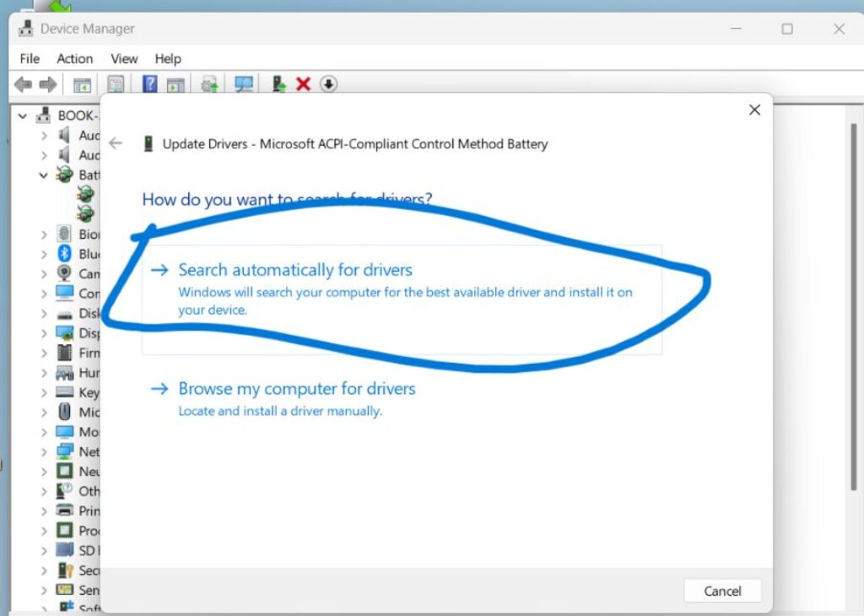This screenshot has width=864, height=616.
Task: Expand the Sensors node labeled Sen
Action: (x=44, y=590)
